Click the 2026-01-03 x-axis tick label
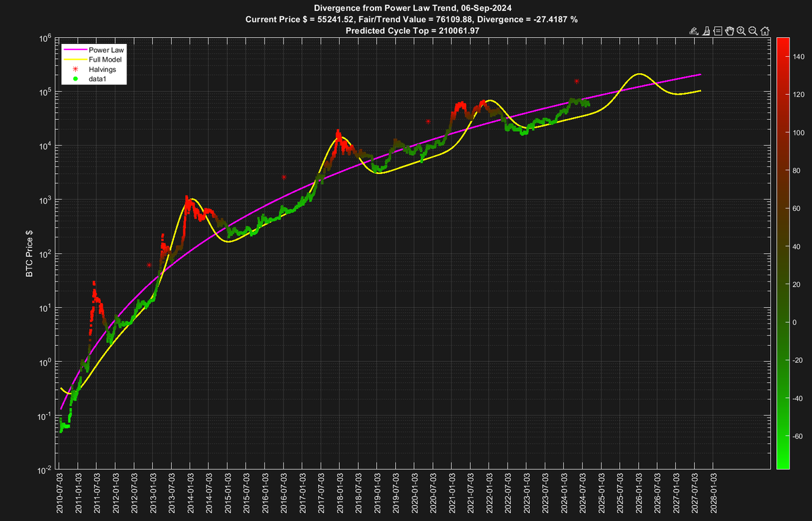This screenshot has height=521, width=812. (639, 495)
